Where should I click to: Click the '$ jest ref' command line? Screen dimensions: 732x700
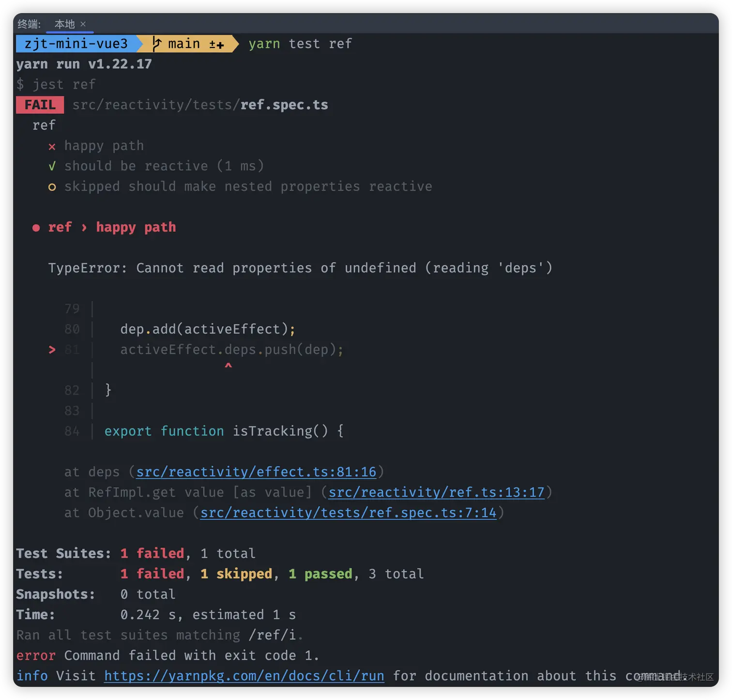coord(56,84)
